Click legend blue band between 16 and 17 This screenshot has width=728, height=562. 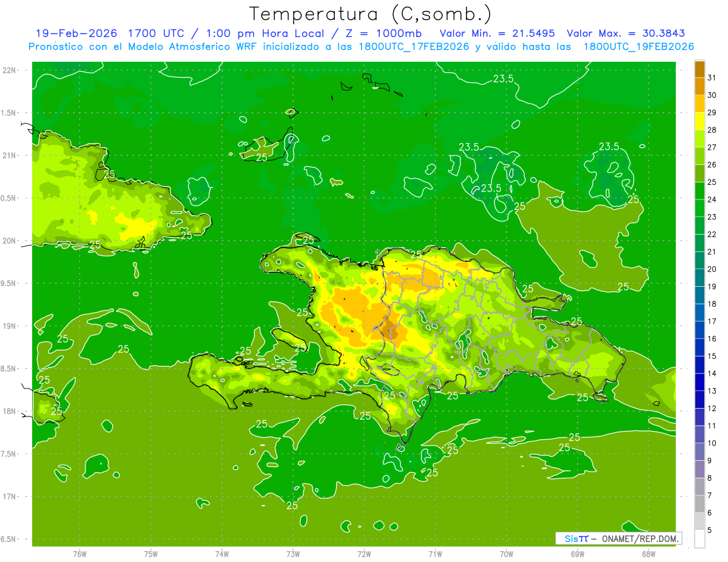(x=699, y=330)
